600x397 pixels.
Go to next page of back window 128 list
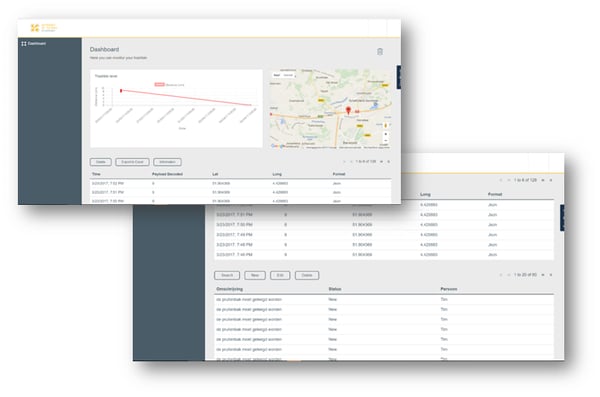(x=543, y=180)
